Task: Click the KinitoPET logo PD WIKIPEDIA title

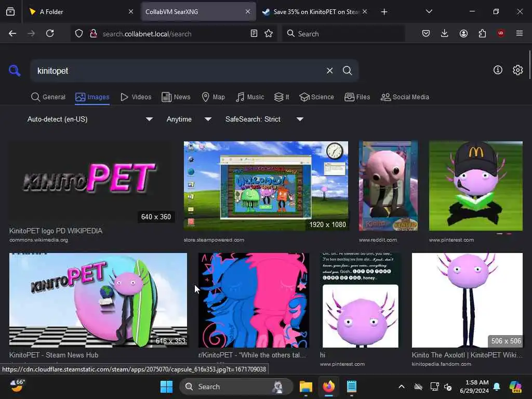Action: [x=56, y=231]
